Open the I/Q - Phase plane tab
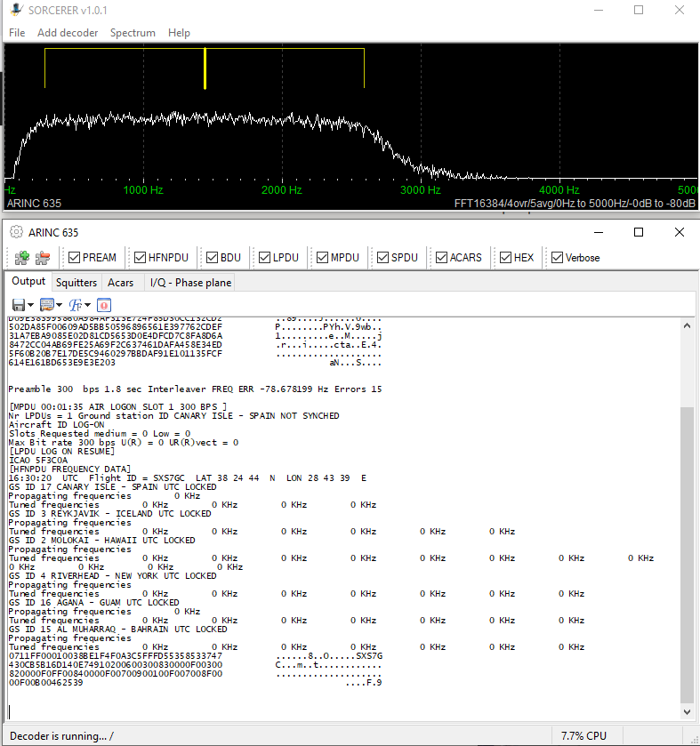700x746 pixels. (x=190, y=283)
